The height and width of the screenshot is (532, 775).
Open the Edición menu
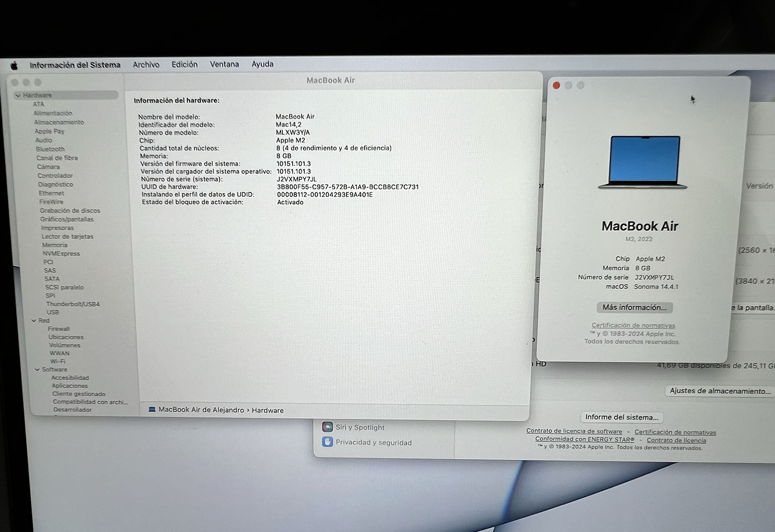click(x=185, y=64)
